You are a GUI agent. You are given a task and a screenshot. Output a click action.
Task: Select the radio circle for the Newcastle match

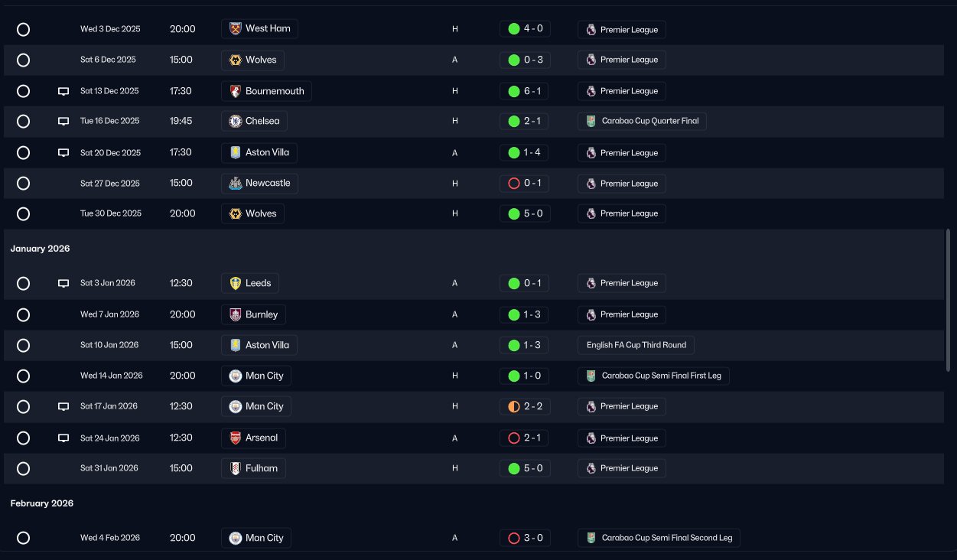pos(23,184)
